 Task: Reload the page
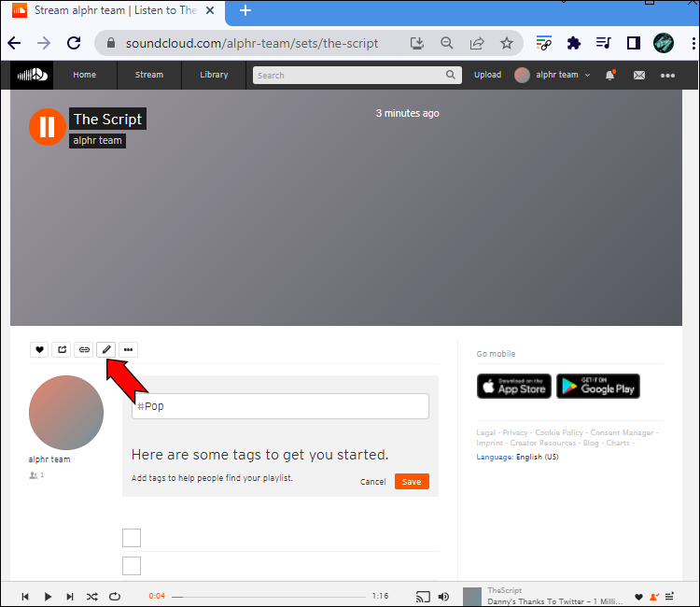click(x=74, y=43)
